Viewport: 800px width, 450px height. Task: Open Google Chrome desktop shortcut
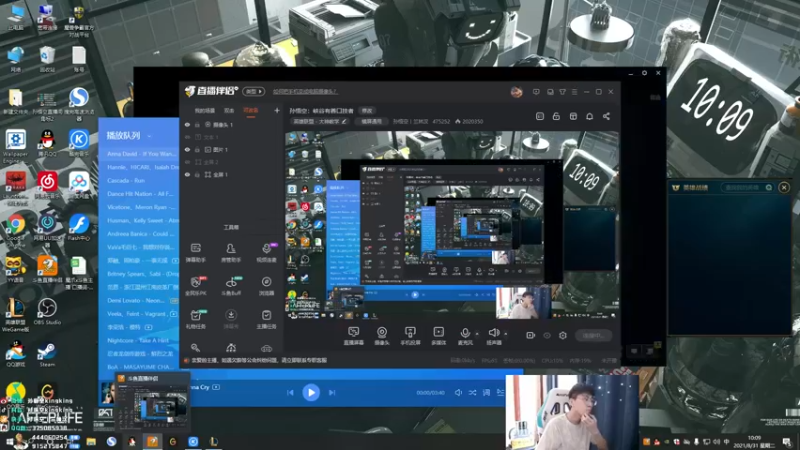(15, 228)
